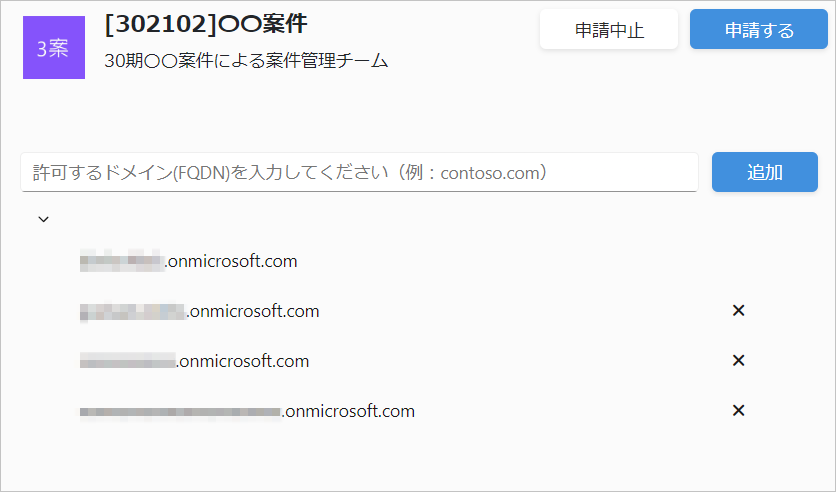Click the 30期〇〇案件による案件管理チーム description
836x492 pixels.
[x=246, y=61]
